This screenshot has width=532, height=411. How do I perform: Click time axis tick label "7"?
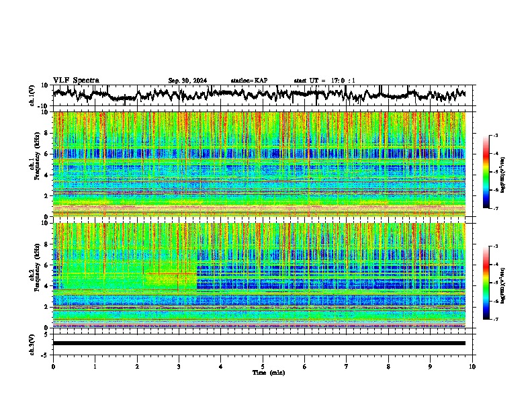click(x=347, y=367)
